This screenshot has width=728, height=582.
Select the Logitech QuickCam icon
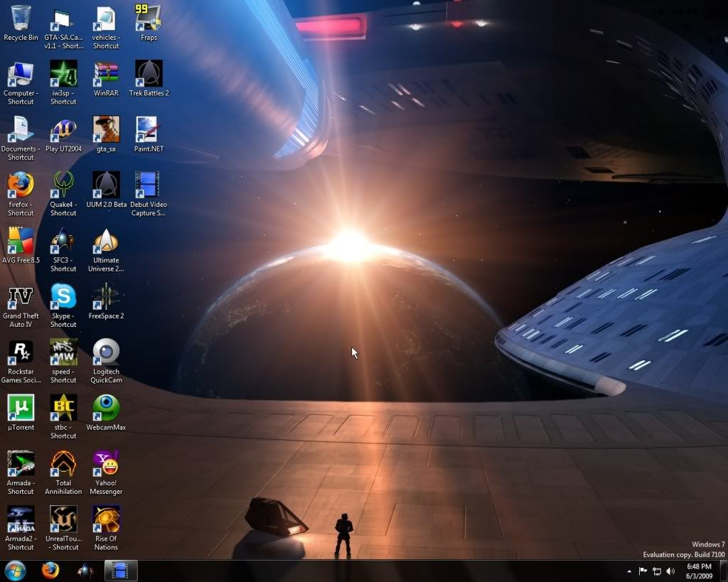tap(106, 353)
